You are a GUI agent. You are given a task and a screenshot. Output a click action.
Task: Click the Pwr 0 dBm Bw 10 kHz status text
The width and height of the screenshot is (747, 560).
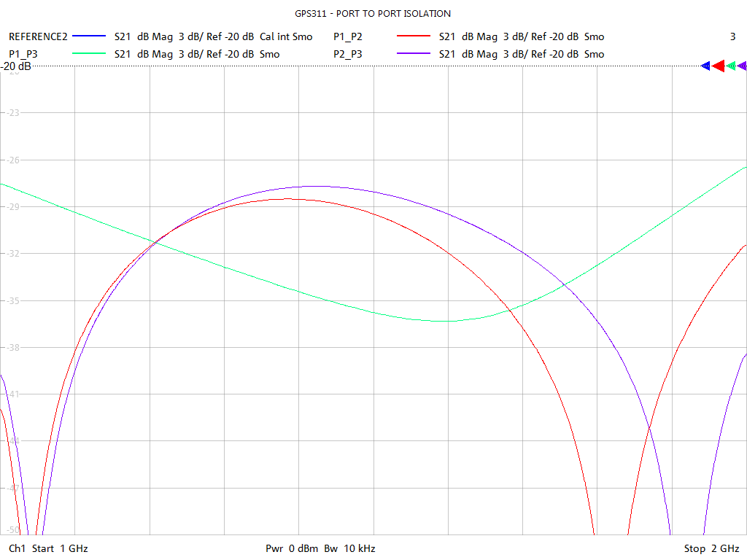[x=320, y=548]
